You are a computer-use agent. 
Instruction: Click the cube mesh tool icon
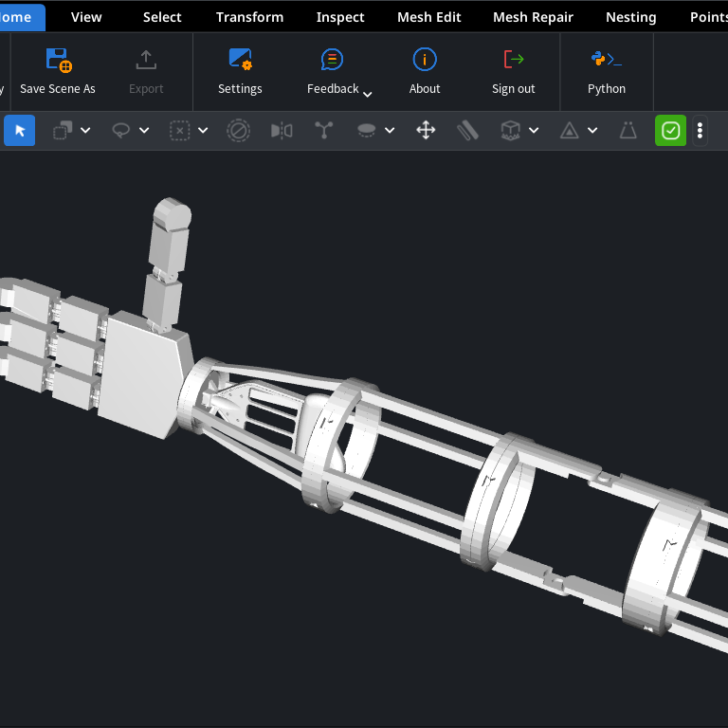point(511,131)
